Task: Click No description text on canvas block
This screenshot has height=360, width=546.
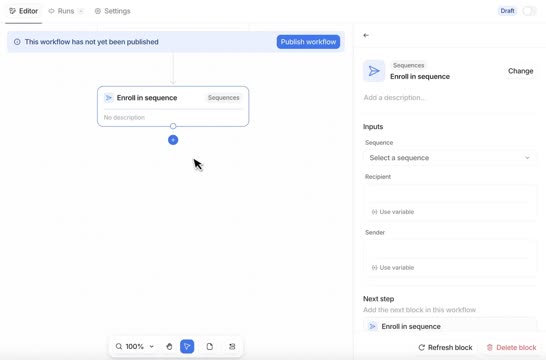Action: (x=124, y=118)
